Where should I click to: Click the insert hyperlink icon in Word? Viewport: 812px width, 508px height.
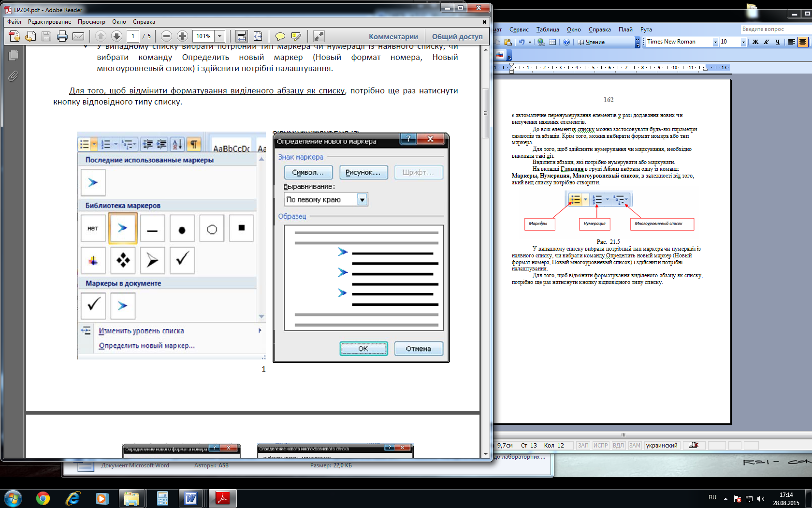click(541, 42)
